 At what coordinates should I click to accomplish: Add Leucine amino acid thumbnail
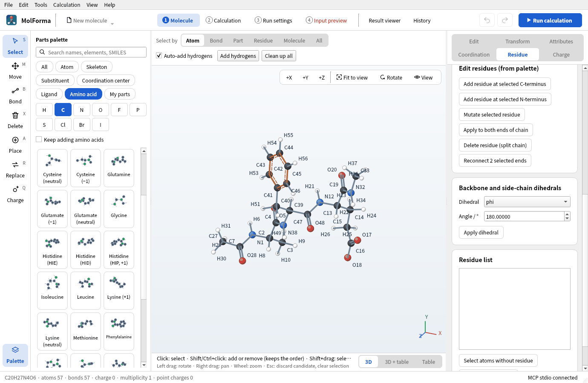tap(86, 291)
